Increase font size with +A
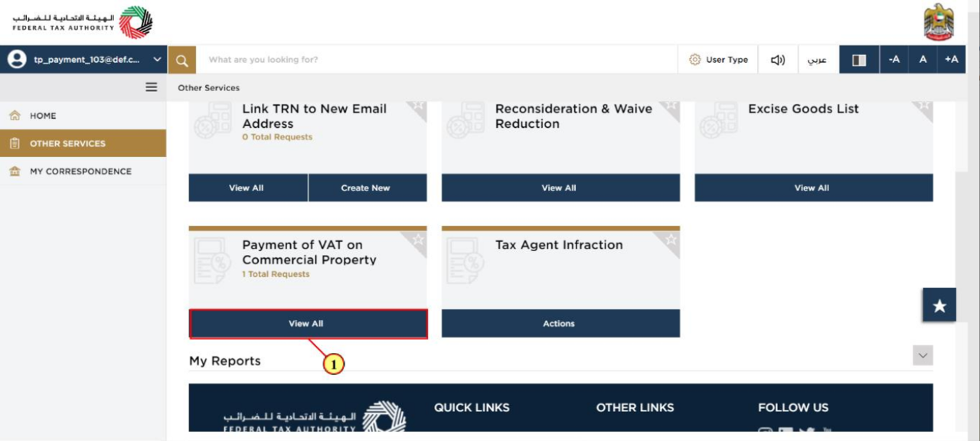Screen dimensions: 980x441 tap(951, 60)
